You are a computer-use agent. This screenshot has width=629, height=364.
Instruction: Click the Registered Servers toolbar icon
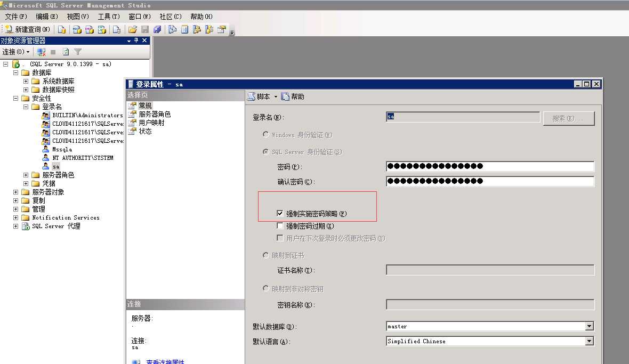pyautogui.click(x=173, y=29)
